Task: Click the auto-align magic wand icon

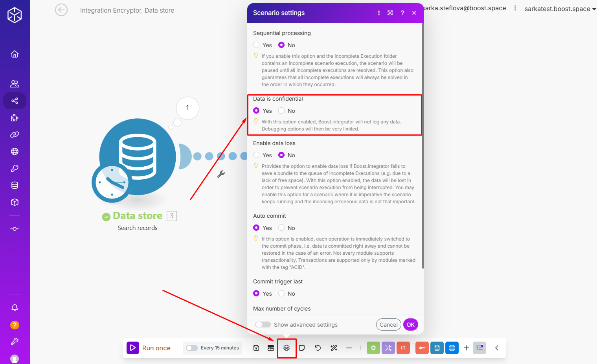Action: pyautogui.click(x=334, y=348)
